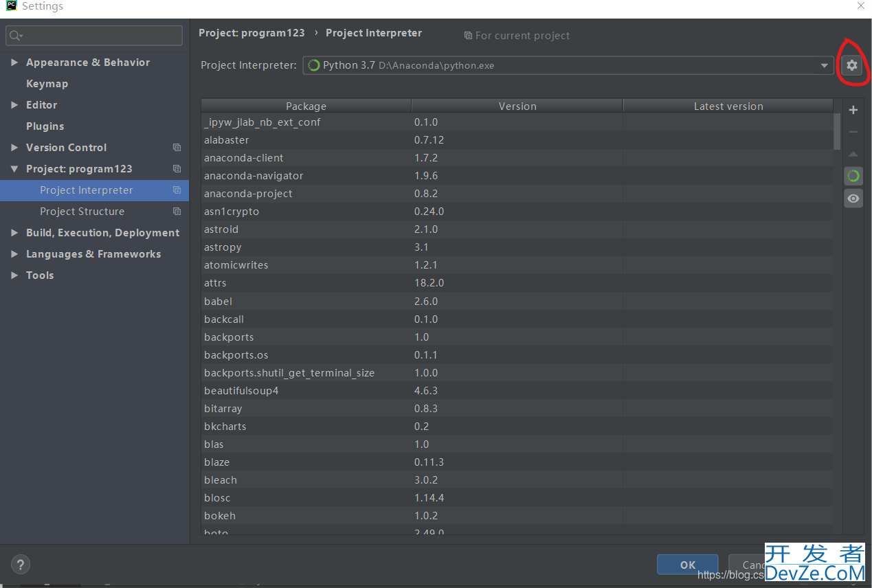Click version 2.1.0 of astroid

tap(426, 229)
